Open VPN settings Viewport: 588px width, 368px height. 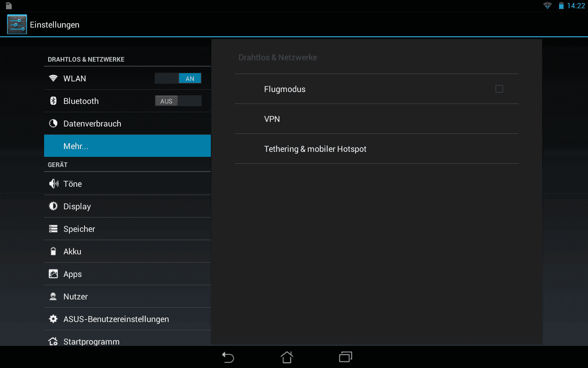[x=377, y=119]
